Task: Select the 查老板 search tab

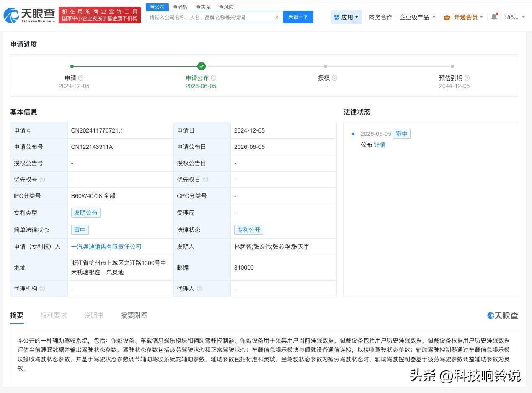Action: click(x=181, y=7)
